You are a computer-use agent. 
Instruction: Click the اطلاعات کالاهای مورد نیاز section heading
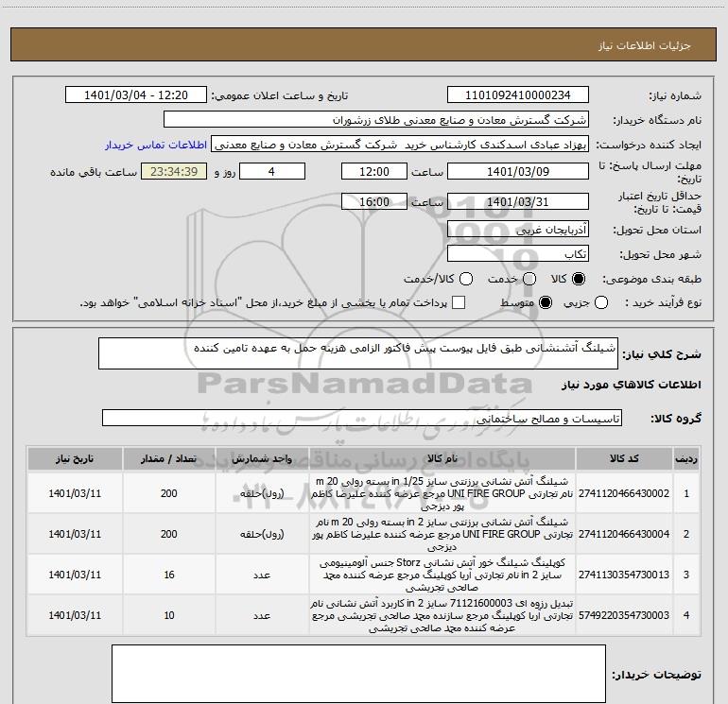pyautogui.click(x=632, y=385)
